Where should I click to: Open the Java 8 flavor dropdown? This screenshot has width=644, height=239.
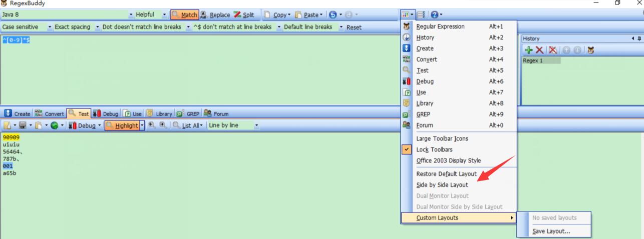click(x=131, y=15)
